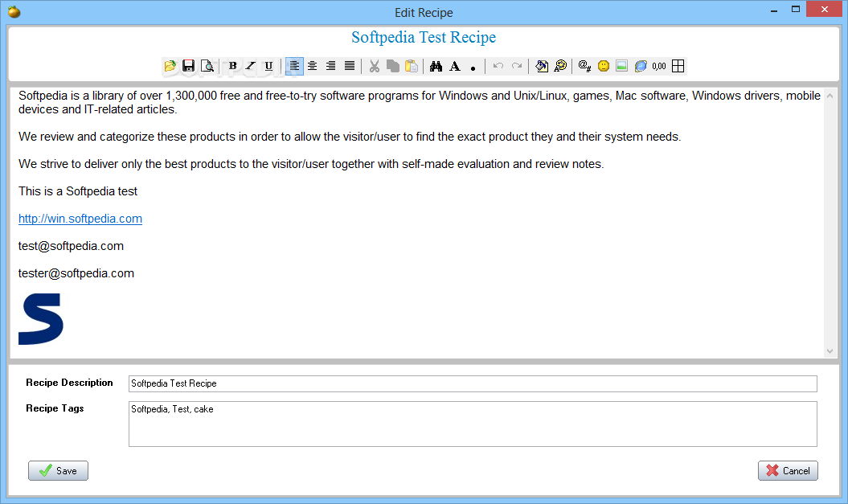Click the Cancel button

tap(788, 470)
